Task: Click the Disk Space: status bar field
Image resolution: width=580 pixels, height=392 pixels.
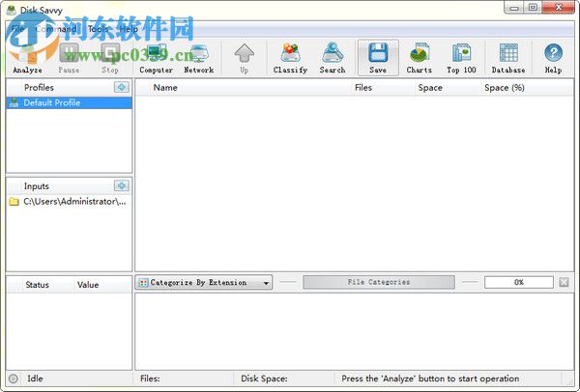Action: (285, 378)
